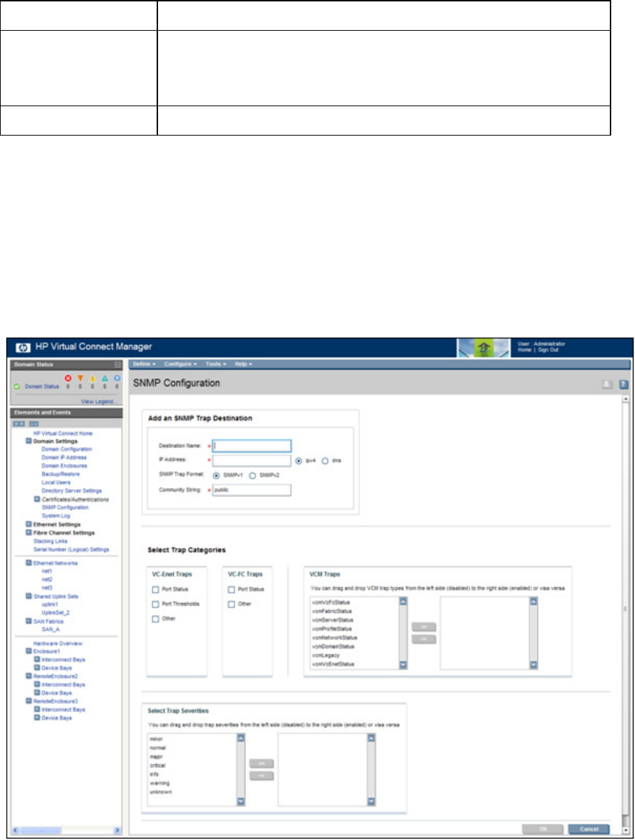The width and height of the screenshot is (635, 840).
Task: Select the ipv4 radio button
Action: [x=299, y=461]
